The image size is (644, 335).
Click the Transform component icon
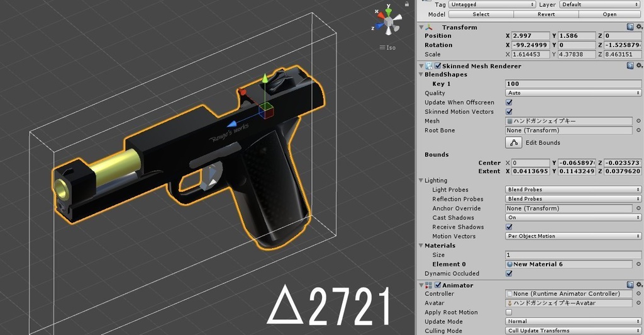tap(429, 27)
